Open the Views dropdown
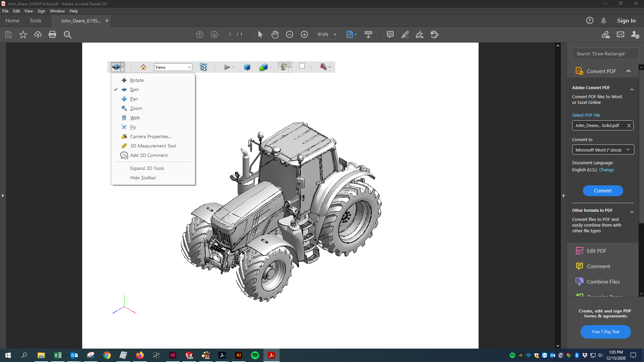 [173, 67]
